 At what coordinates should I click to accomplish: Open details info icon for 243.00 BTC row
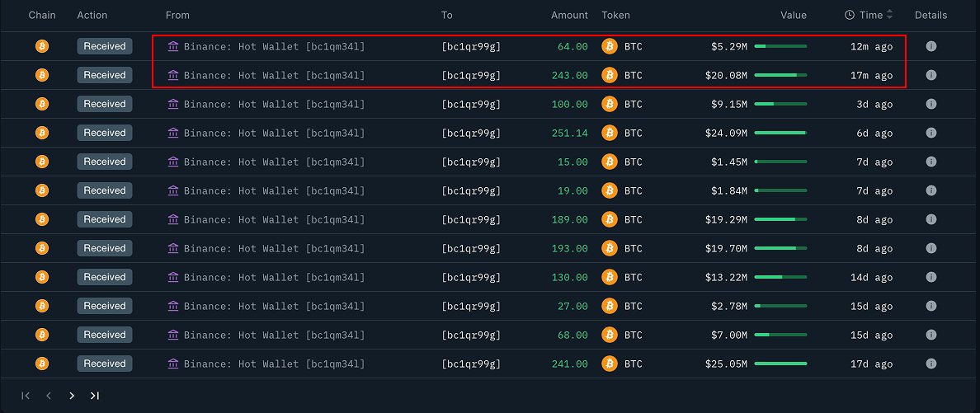[931, 75]
